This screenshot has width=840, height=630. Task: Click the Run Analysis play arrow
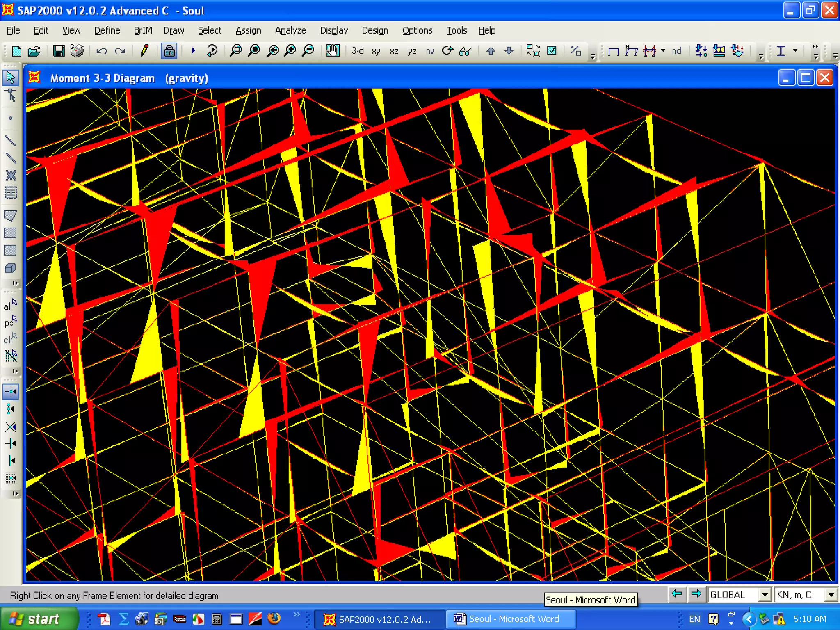193,51
